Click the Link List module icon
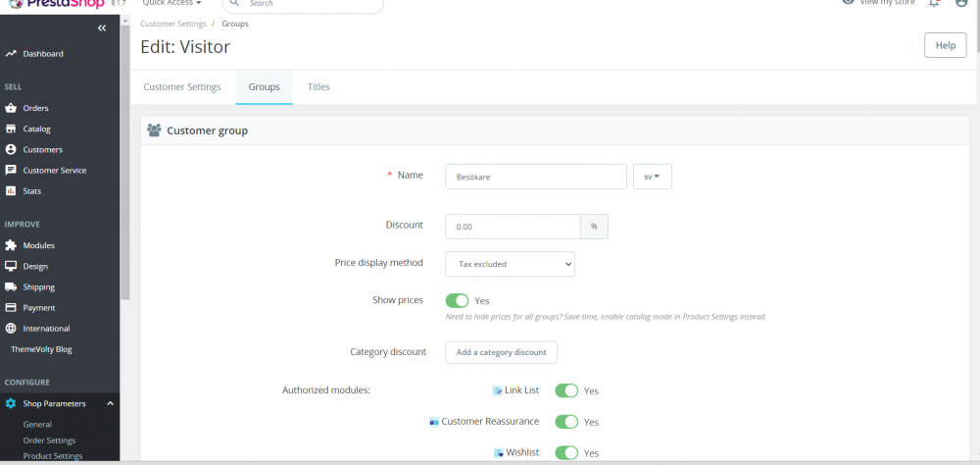This screenshot has width=980, height=465. coord(498,391)
